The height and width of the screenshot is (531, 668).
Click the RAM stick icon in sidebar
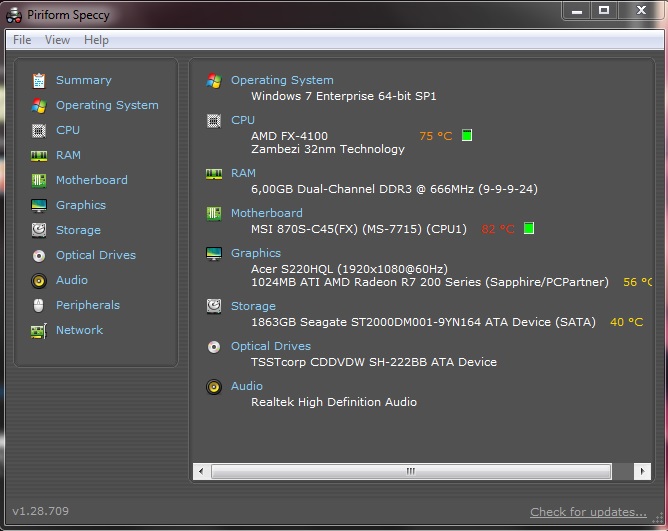pos(39,156)
